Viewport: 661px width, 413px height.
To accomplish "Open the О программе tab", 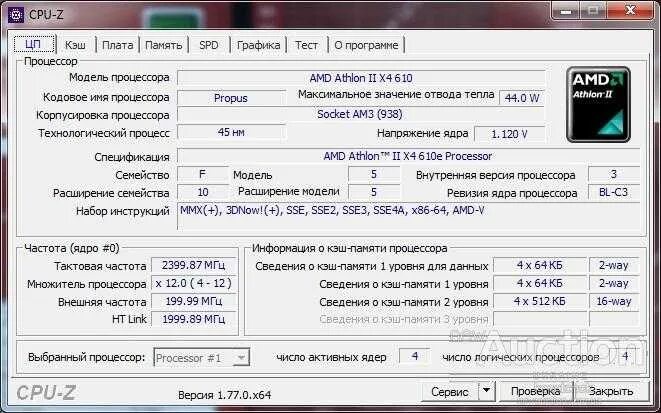I will 366,45.
